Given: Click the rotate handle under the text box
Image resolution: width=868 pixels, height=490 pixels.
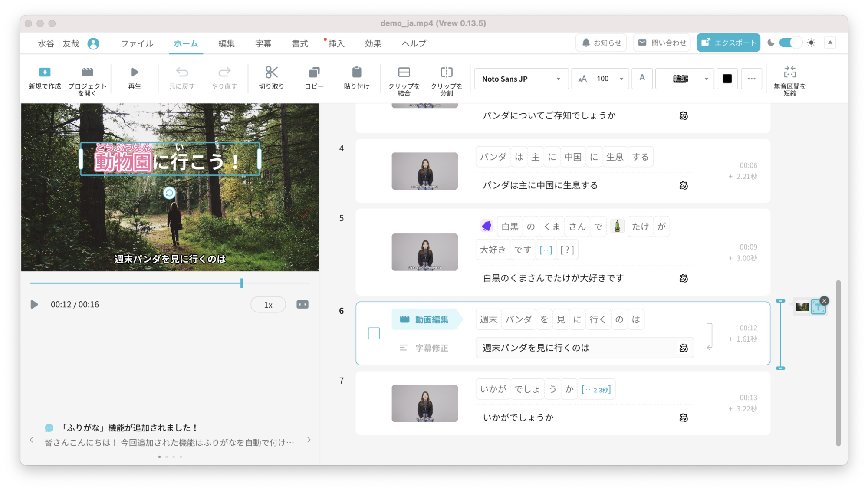Looking at the screenshot, I should click(x=169, y=193).
